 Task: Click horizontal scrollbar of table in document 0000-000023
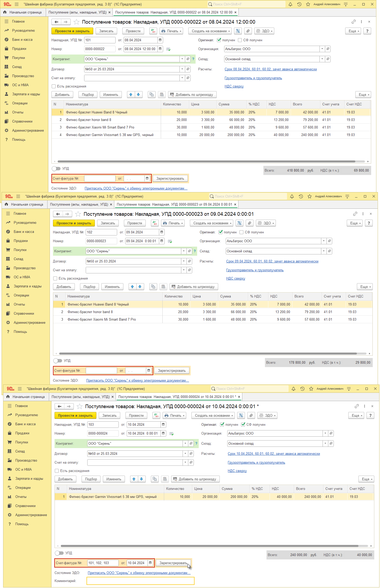click(x=208, y=354)
